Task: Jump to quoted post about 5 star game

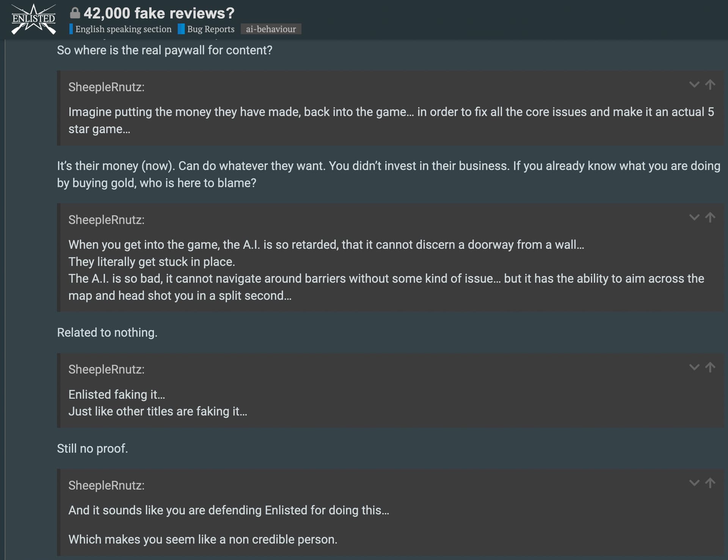Action: coord(710,84)
